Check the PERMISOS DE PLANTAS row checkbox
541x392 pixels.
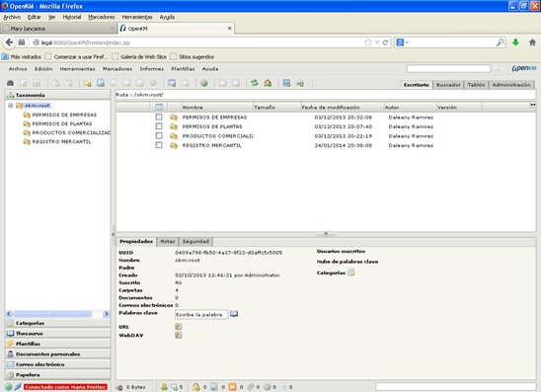159,126
